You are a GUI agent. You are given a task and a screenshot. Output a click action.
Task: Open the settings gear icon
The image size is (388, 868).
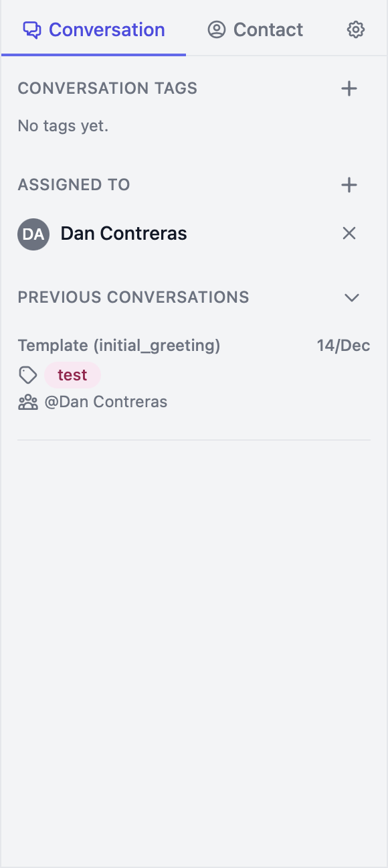point(356,29)
